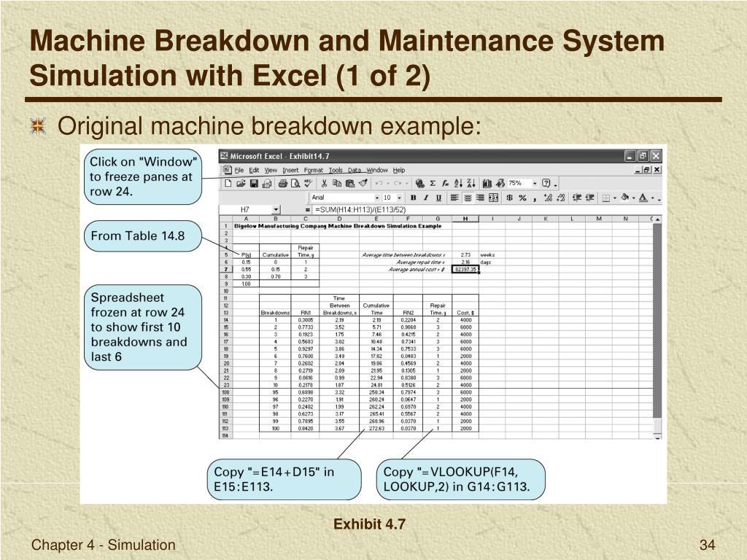Open the View menu
747x560 pixels.
point(271,170)
